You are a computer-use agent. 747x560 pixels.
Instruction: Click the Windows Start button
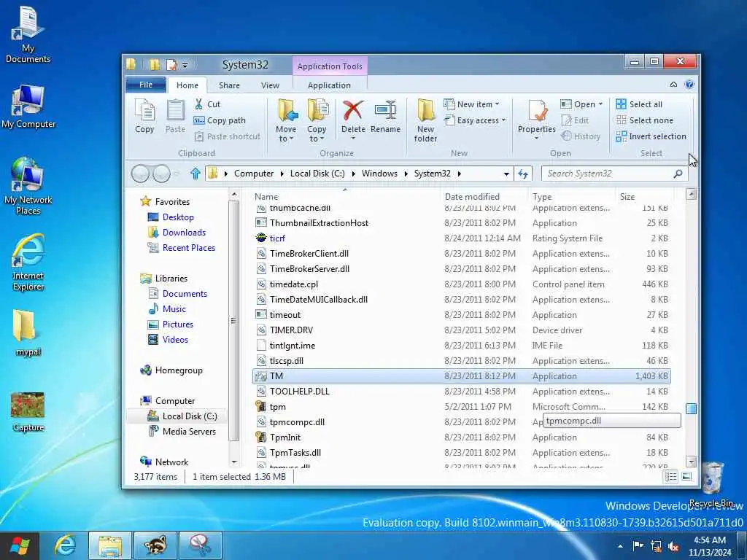[20, 545]
